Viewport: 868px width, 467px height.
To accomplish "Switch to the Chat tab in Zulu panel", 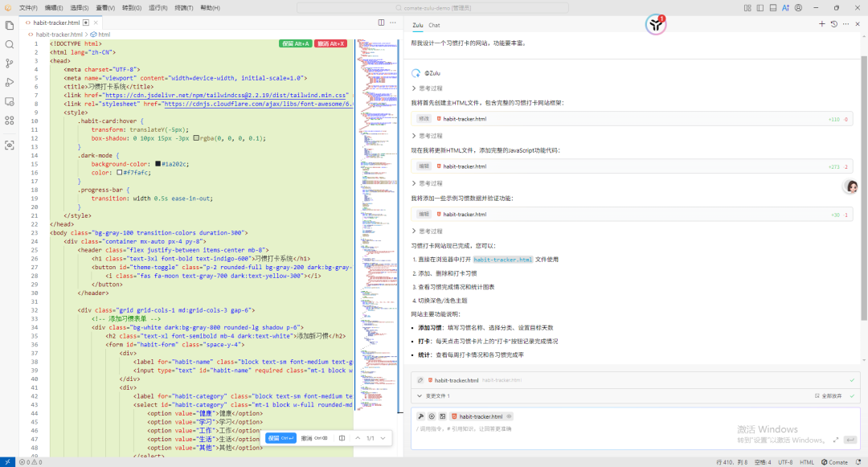I will [434, 25].
